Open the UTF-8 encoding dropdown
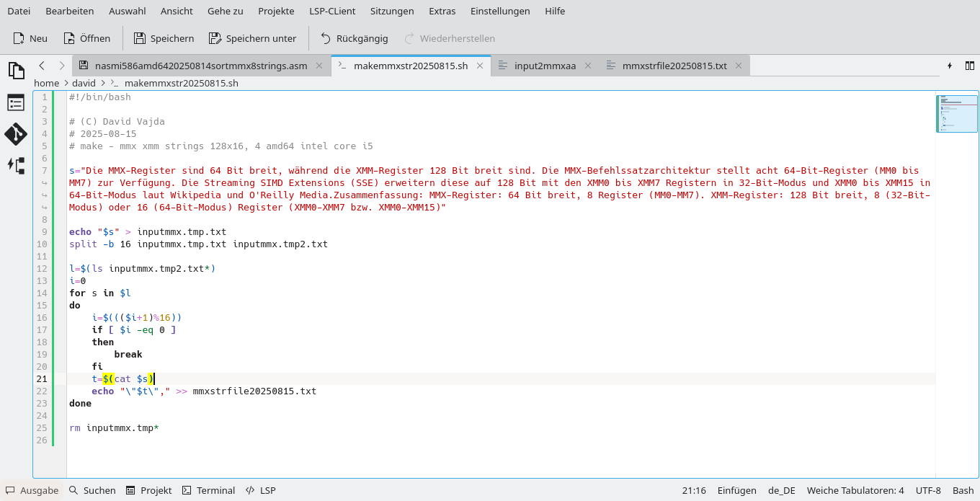 coord(928,490)
